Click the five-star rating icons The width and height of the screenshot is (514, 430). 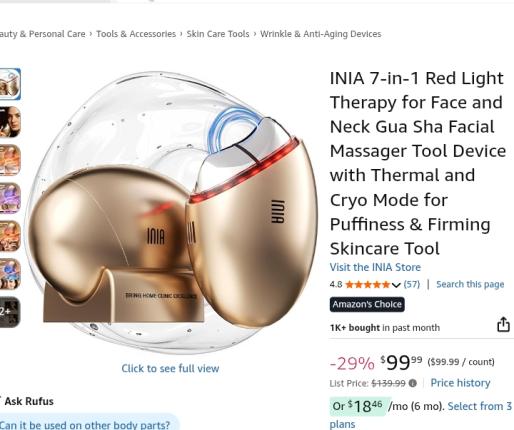(367, 284)
